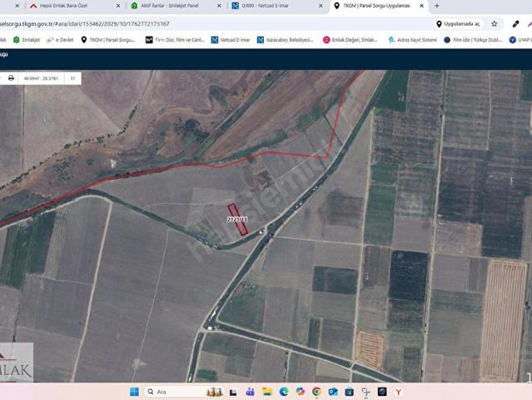Switch to Hepsi Emlak Bana Özel tab
The width and height of the screenshot is (532, 400).
coord(69,6)
